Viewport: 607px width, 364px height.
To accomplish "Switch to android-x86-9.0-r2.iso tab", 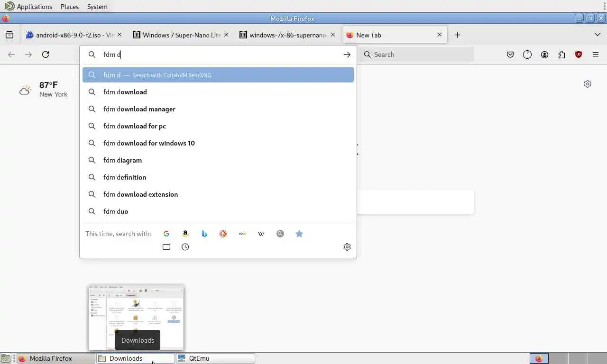I will (74, 35).
